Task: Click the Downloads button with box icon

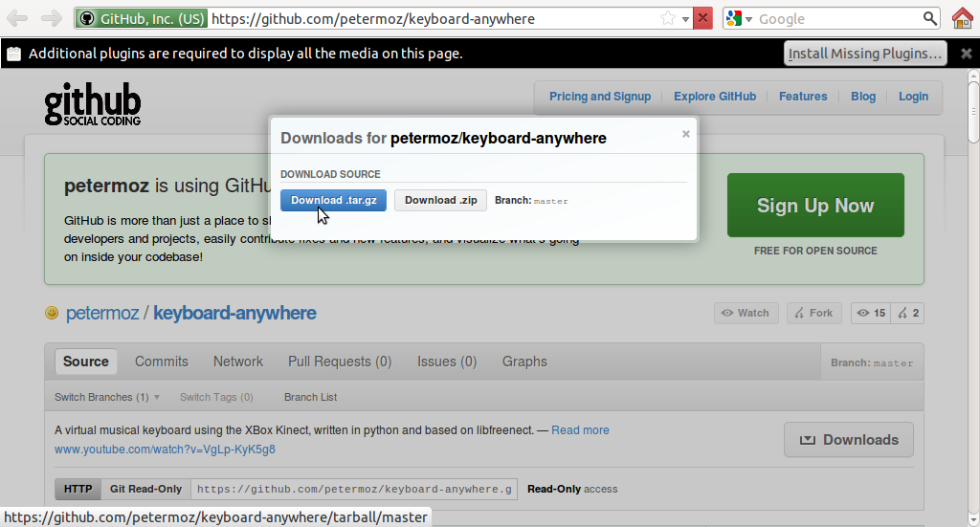Action: coord(849,440)
